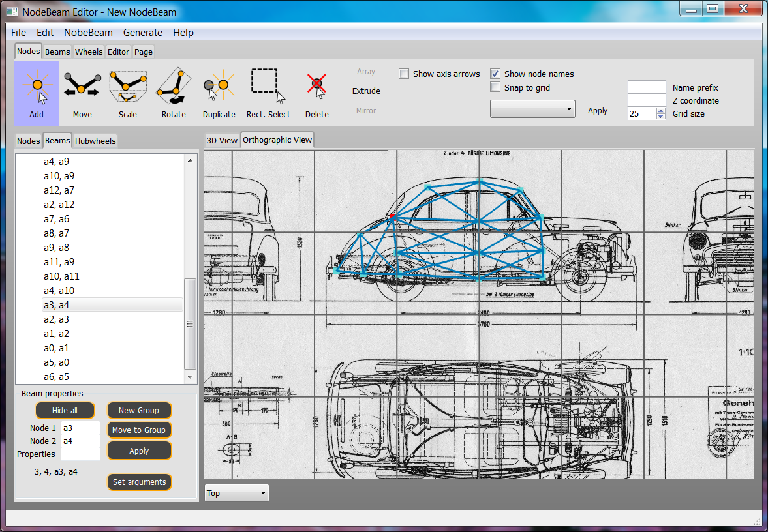The width and height of the screenshot is (768, 532).
Task: Open the Beams list panel tab
Action: tap(57, 140)
